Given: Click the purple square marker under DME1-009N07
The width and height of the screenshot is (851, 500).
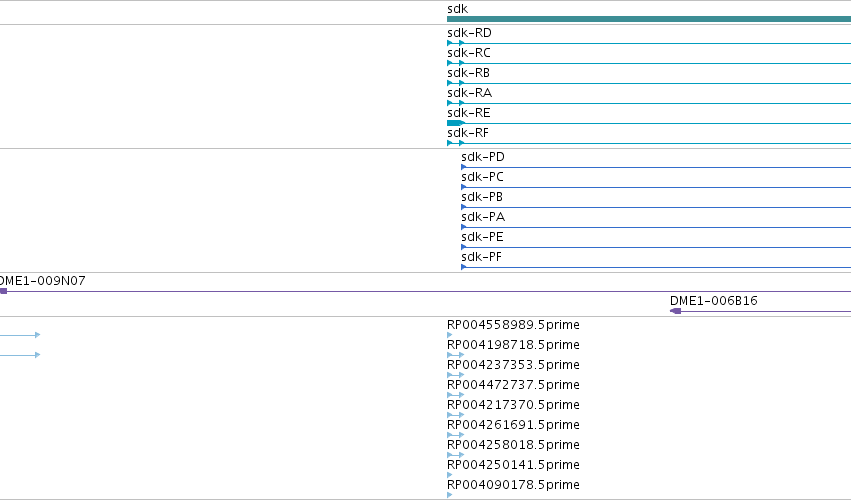Looking at the screenshot, I should 3,292.
